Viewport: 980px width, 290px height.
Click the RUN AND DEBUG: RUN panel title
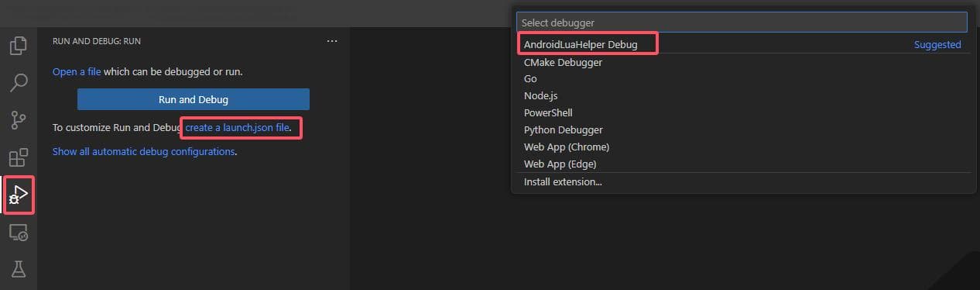click(97, 41)
